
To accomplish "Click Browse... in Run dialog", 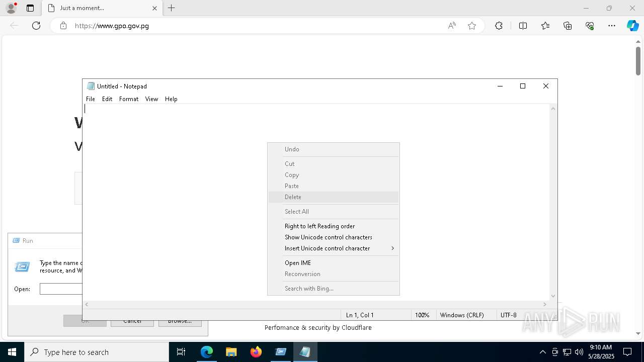I will (180, 321).
